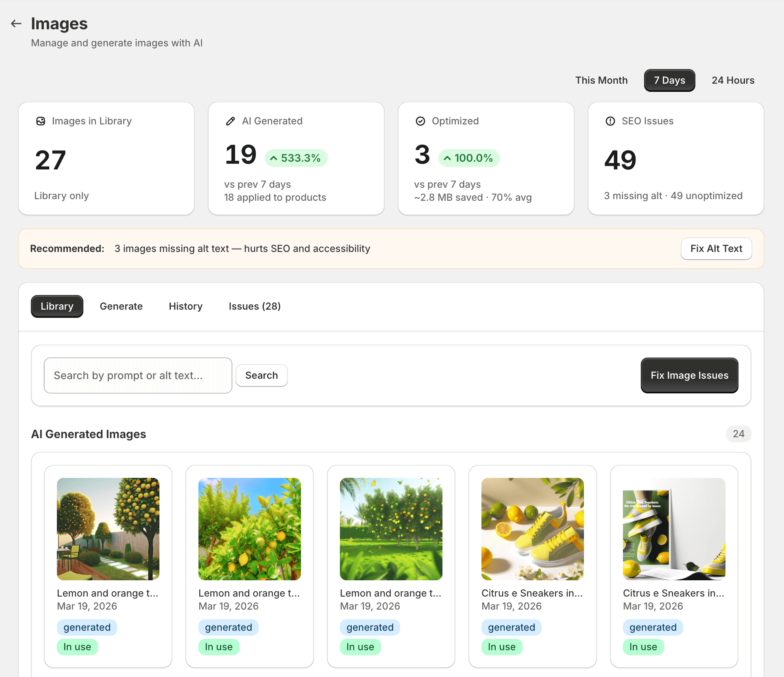
Task: Switch to the 24 Hours view
Action: coord(733,80)
